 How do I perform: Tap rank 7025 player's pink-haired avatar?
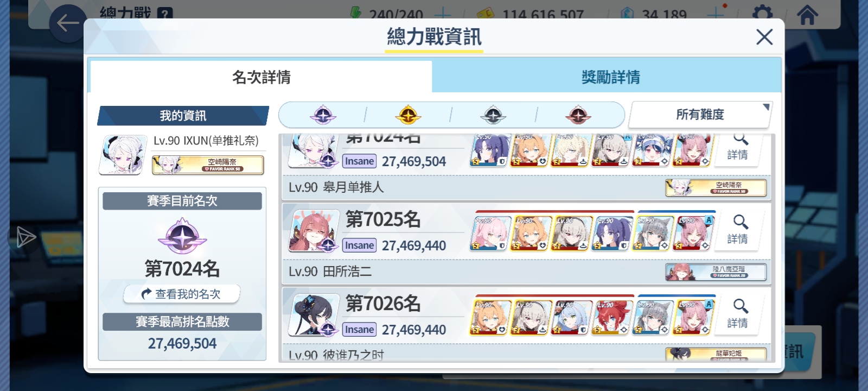click(314, 231)
